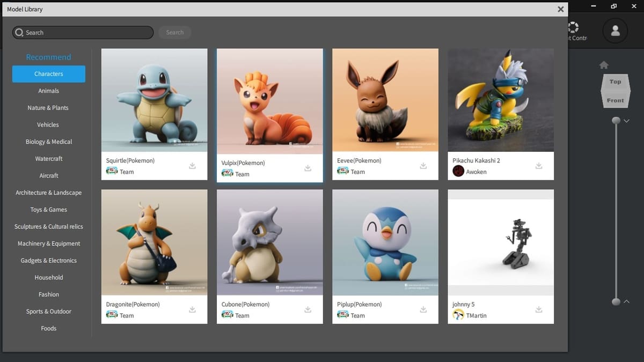Select the Nature & Plants category
This screenshot has height=362, width=644.
click(48, 108)
